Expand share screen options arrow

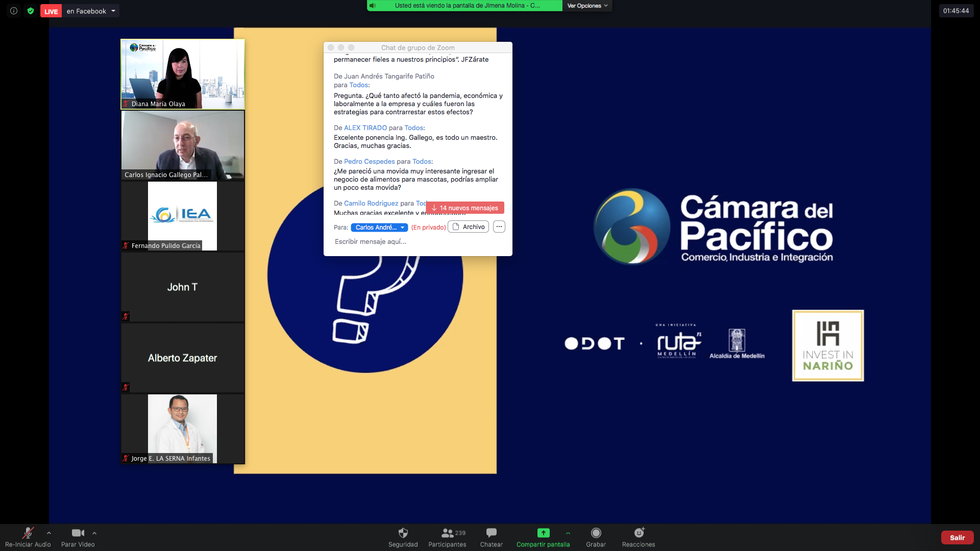(568, 533)
